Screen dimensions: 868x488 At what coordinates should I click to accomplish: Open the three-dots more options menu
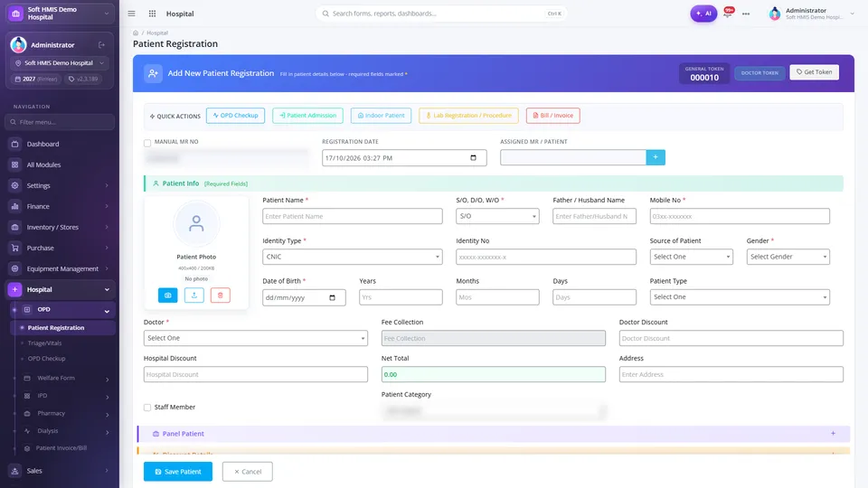[746, 14]
